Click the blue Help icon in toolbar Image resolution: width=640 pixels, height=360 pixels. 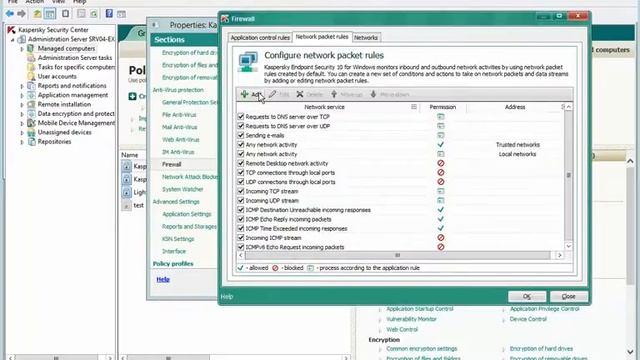[109, 13]
